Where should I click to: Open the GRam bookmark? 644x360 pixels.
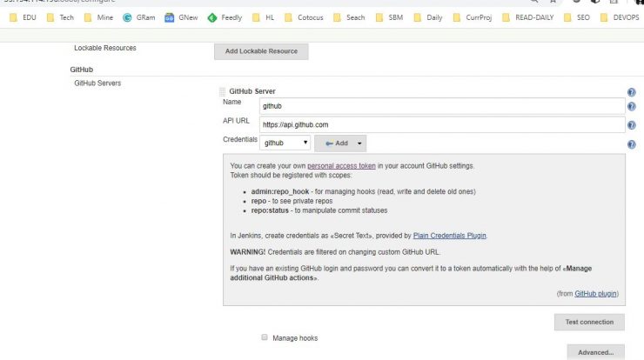tap(139, 17)
